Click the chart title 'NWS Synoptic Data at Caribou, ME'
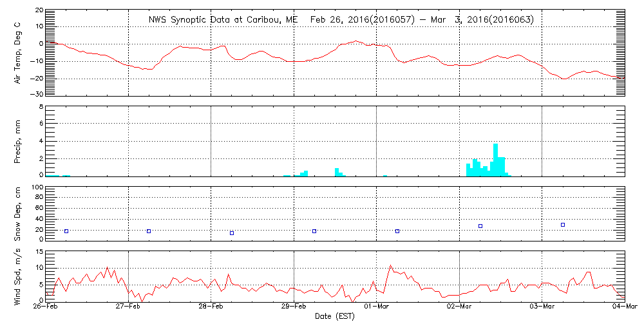Viewport: 644px width, 322px height. 223,20
